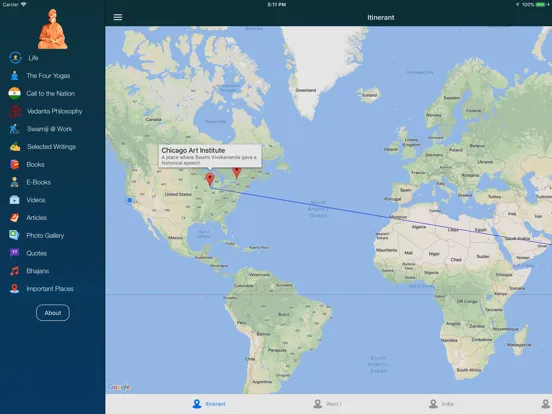Click the Spain label on map

click(406, 190)
